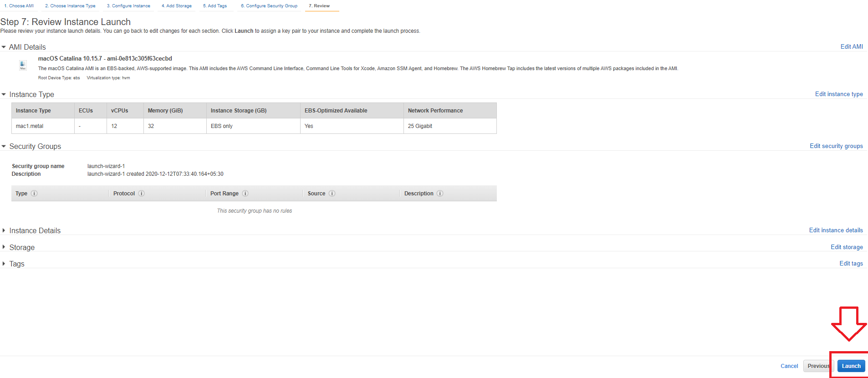Click the info icon beside Description column
The image size is (868, 378).
click(440, 193)
